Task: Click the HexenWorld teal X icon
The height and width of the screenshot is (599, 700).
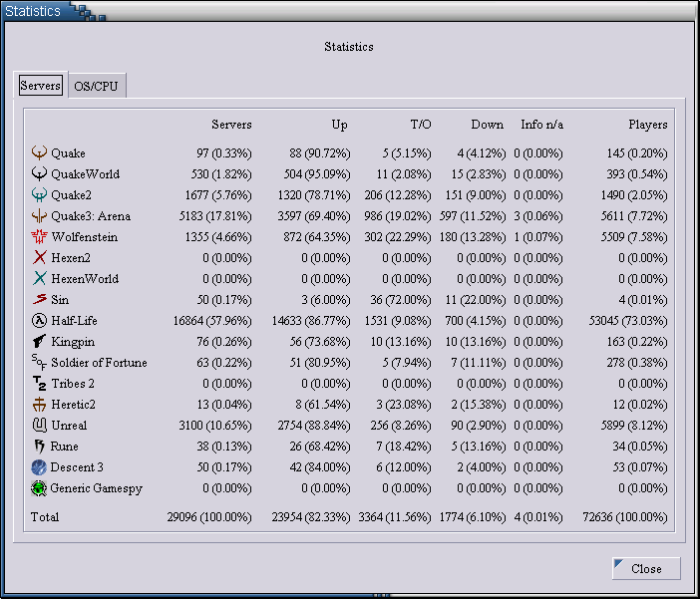Action: pos(39,278)
